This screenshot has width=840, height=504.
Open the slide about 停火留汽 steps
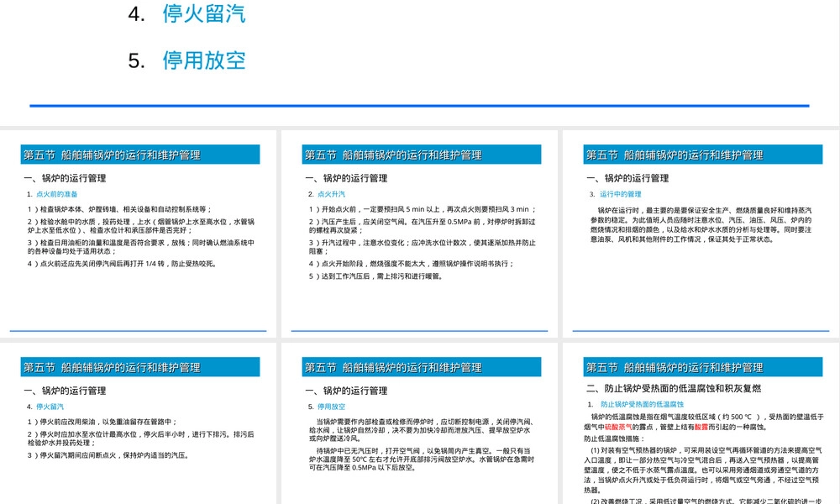point(139,423)
